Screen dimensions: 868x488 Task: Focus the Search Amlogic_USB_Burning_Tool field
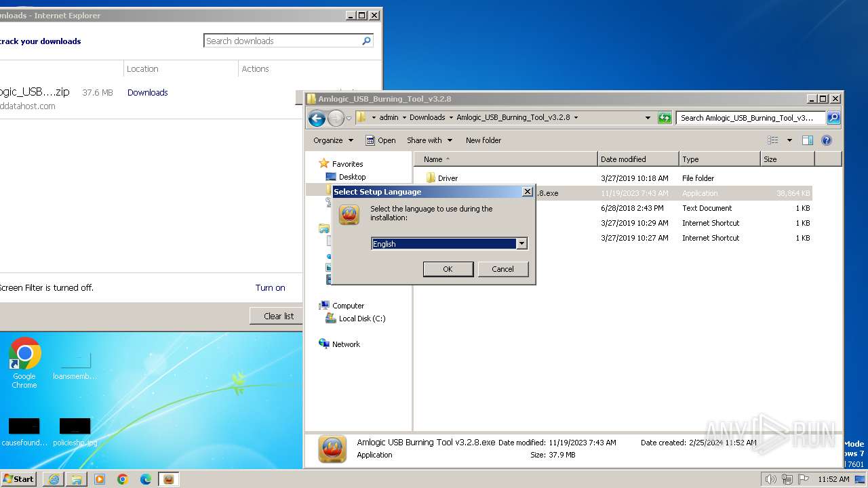pyautogui.click(x=751, y=117)
